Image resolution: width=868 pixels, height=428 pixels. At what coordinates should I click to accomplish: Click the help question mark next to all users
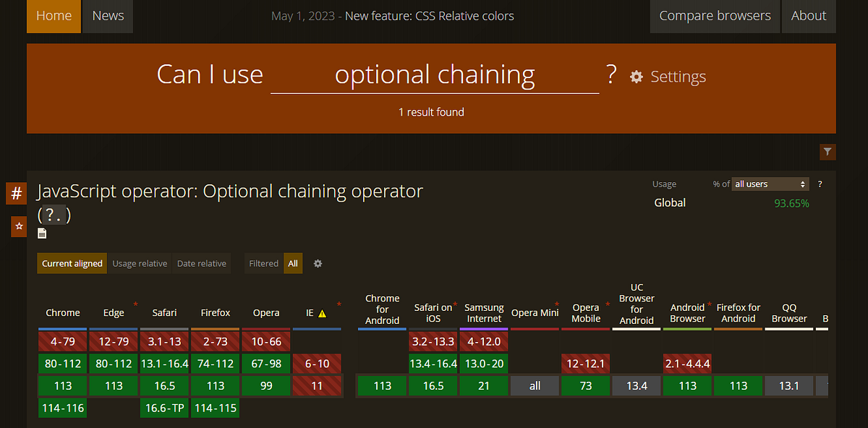[x=819, y=184]
